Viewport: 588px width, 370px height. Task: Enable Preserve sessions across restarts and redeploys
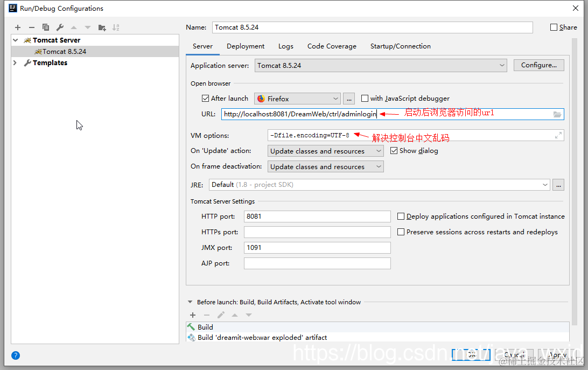pos(401,232)
